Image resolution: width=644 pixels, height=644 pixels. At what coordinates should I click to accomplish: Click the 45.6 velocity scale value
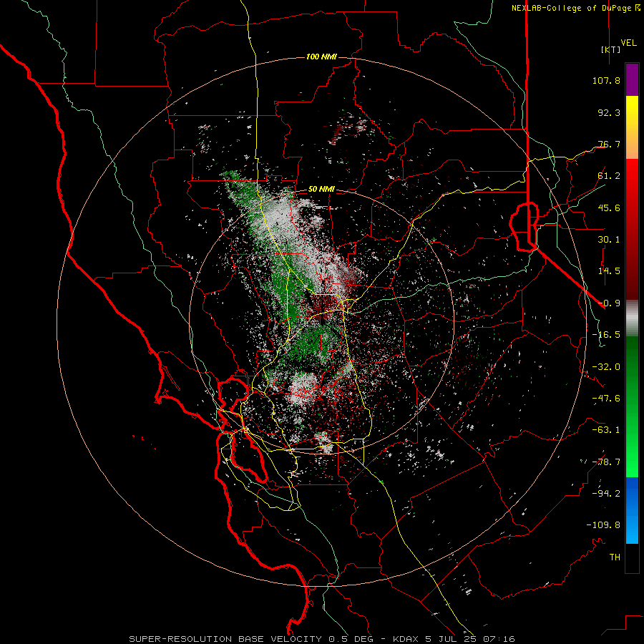tap(609, 208)
